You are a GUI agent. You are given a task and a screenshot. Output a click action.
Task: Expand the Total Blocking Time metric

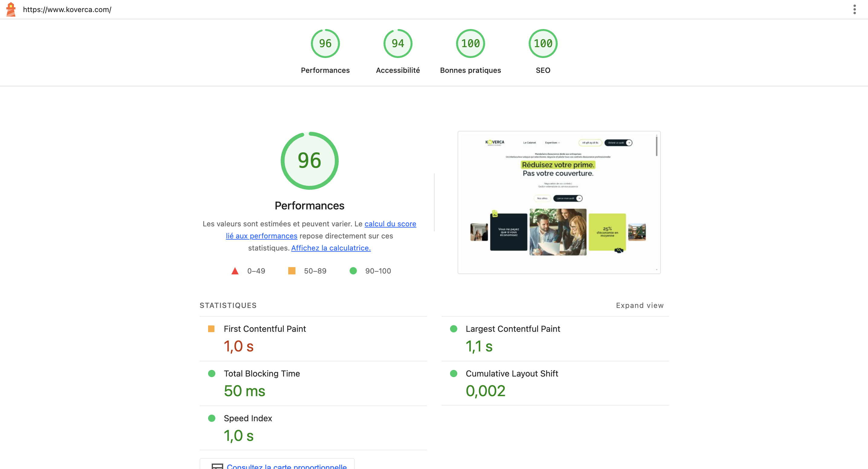tap(313, 384)
